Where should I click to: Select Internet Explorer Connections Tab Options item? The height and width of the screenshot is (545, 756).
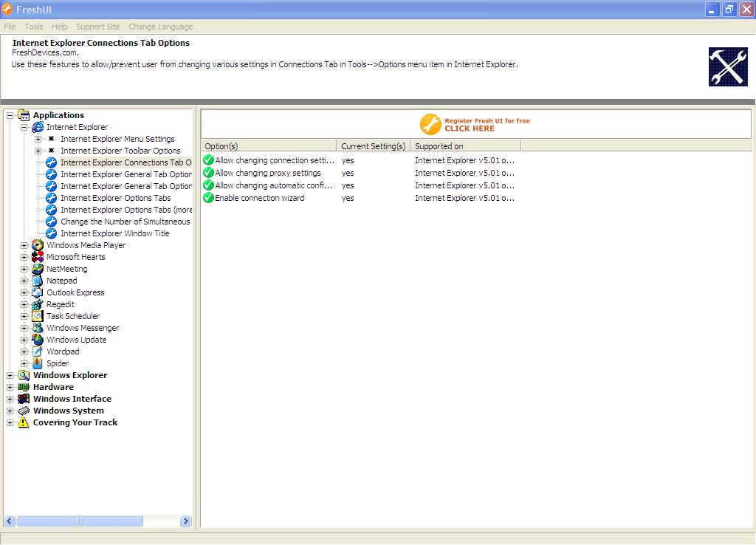point(126,162)
